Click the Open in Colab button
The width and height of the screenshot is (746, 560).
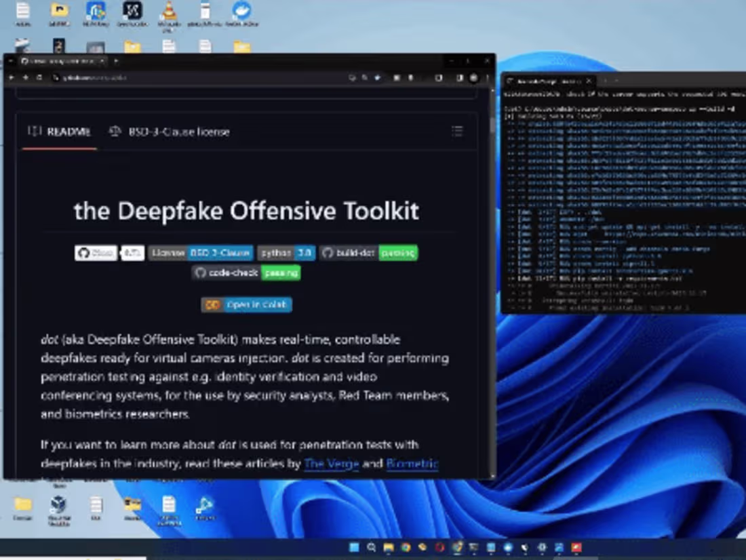tap(246, 305)
